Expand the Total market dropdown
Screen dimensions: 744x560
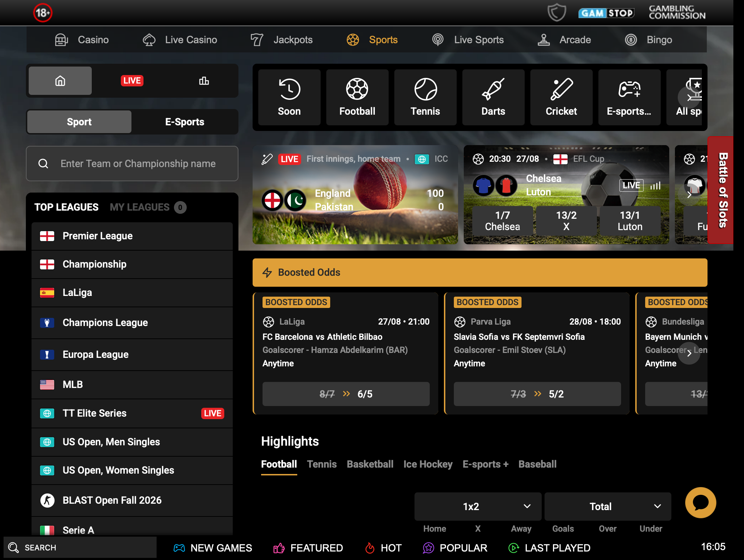[608, 506]
